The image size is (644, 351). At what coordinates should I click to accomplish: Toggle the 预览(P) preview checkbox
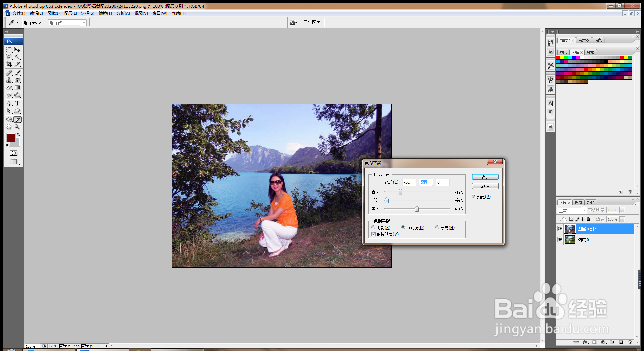474,196
